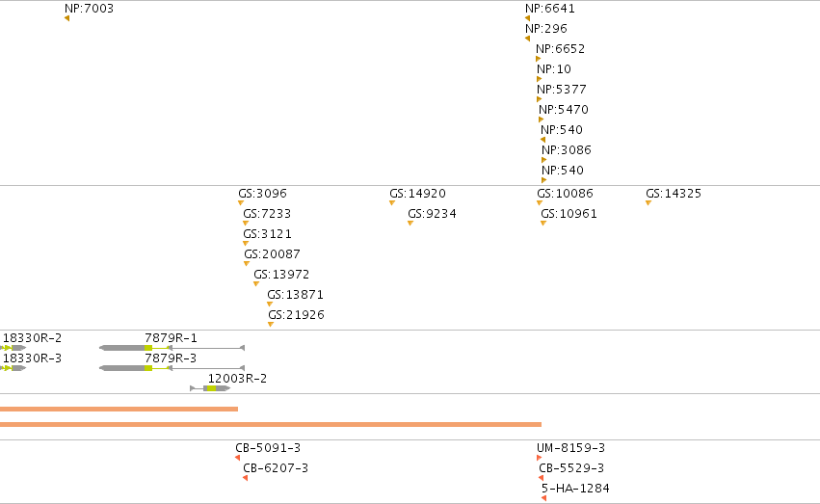Select the GS:14920 feature label
The height and width of the screenshot is (504, 820).
417,194
